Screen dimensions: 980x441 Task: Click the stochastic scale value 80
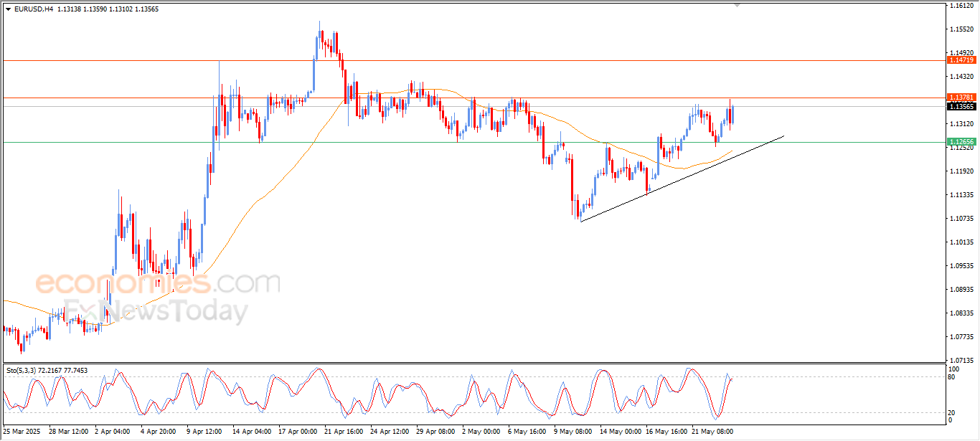click(x=952, y=376)
